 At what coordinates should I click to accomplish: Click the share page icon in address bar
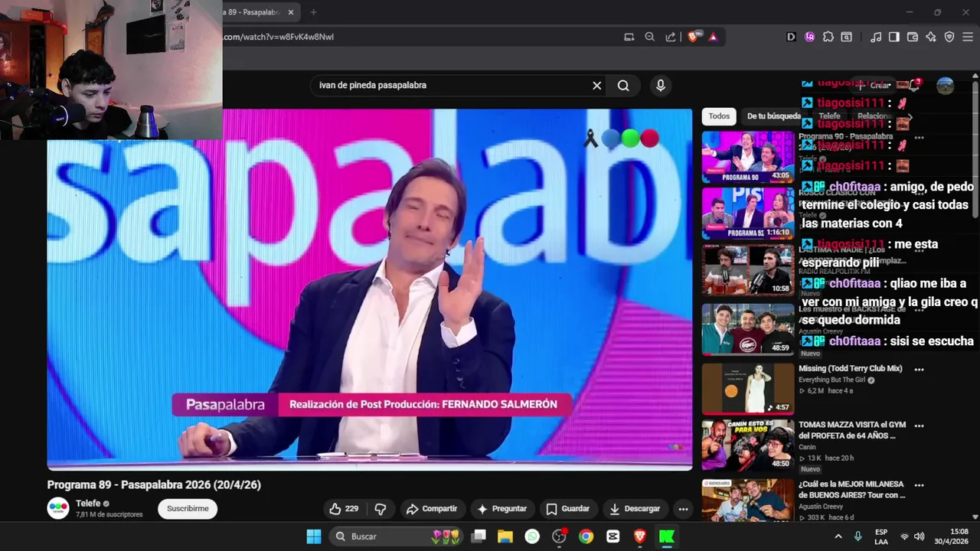tap(671, 37)
